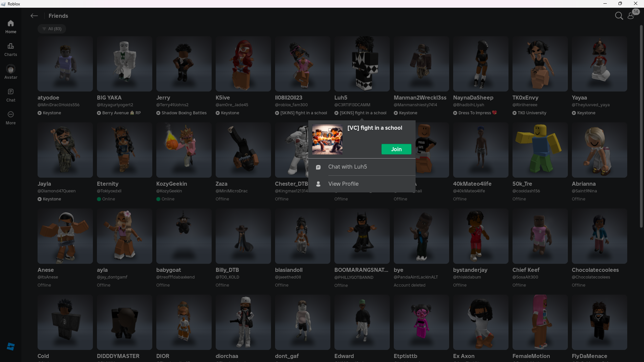Viewport: 644px width, 362px height.
Task: Click Shadow Boxing Battles game link under Jerry
Action: click(x=184, y=113)
